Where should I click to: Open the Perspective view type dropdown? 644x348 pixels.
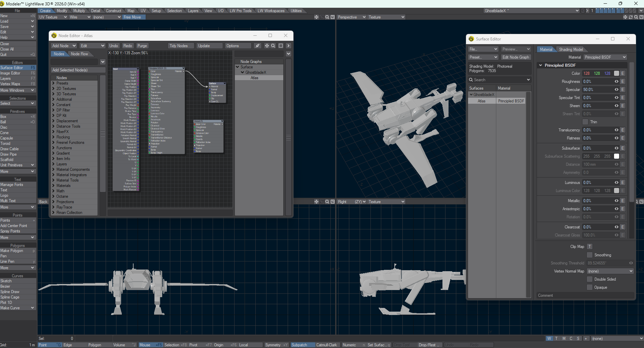(x=351, y=17)
